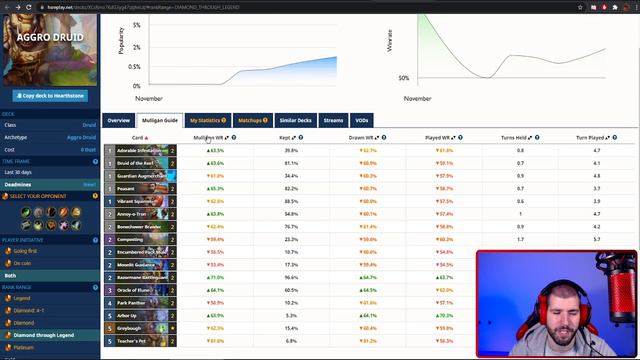
Task: Open Turns Held column info icon
Action: (537, 138)
